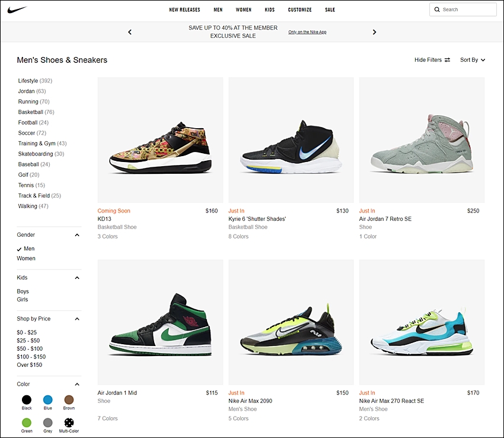The image size is (504, 438).
Task: Open the Tennis category
Action: tap(31, 185)
